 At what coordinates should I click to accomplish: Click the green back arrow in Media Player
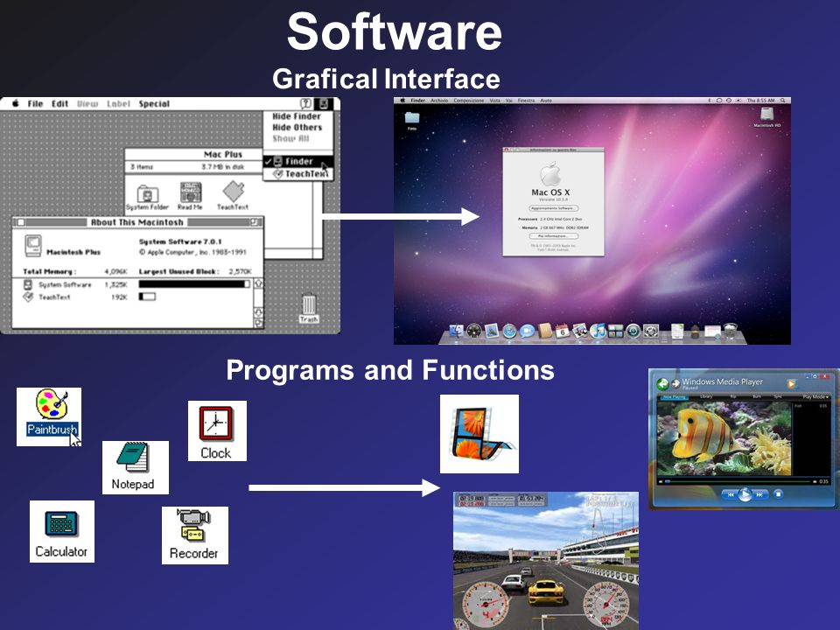coord(663,383)
